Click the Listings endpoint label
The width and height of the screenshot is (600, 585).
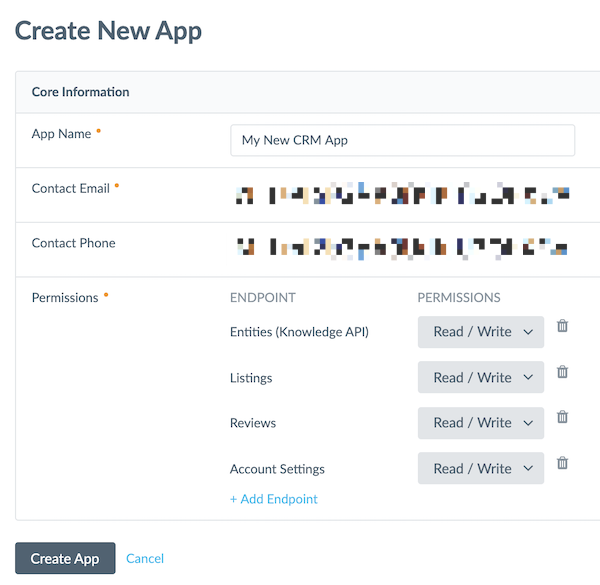tap(251, 378)
